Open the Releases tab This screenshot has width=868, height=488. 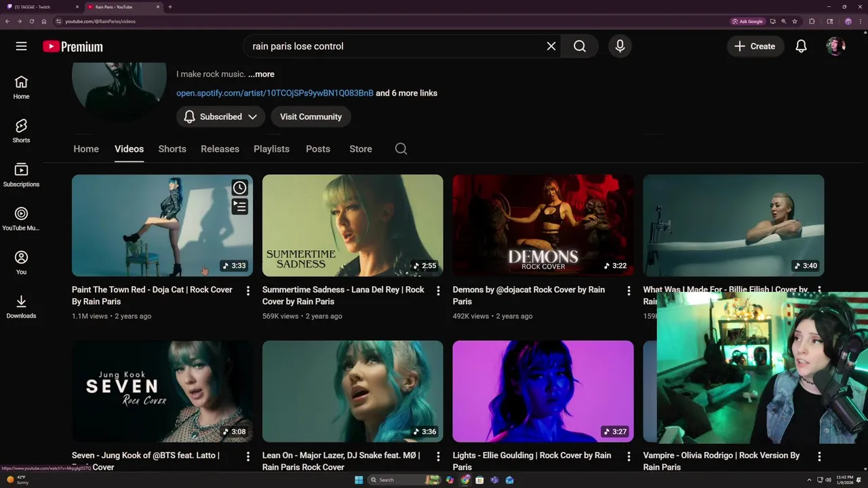[220, 148]
